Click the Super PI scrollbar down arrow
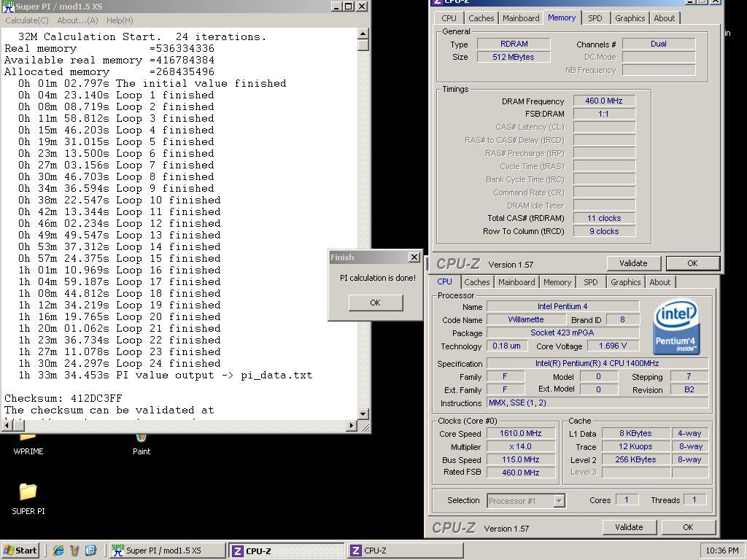747x560 pixels. 363,414
